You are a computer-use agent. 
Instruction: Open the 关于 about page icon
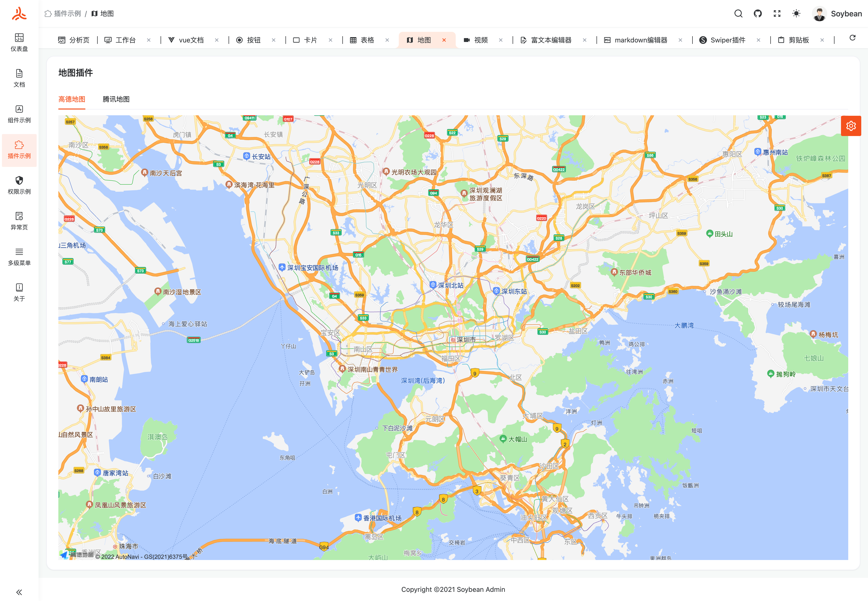tap(19, 292)
